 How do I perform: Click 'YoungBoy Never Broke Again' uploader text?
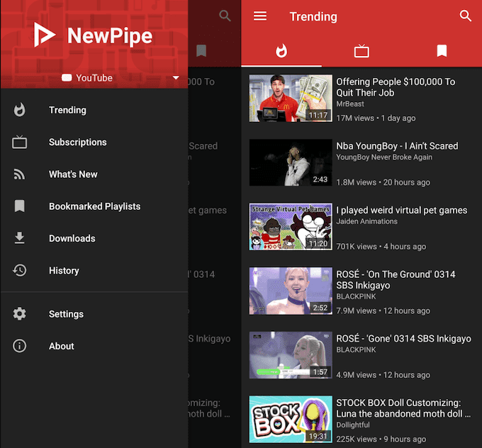pos(384,157)
